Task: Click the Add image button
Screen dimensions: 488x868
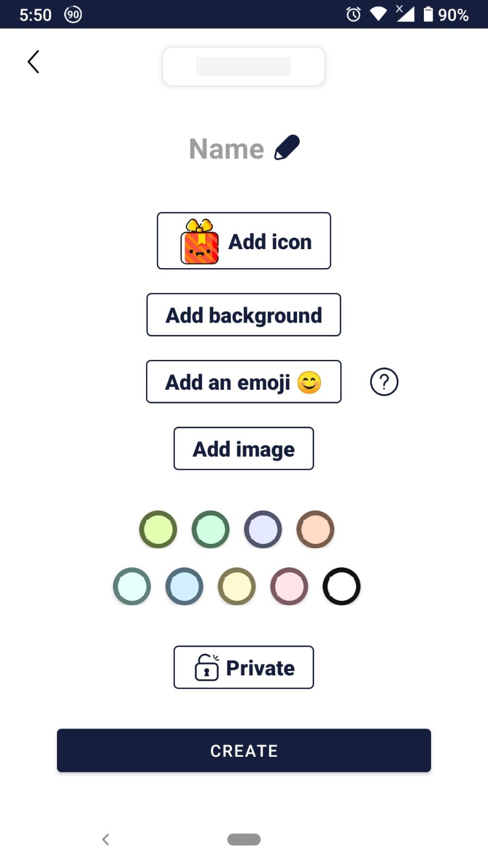Action: click(244, 448)
